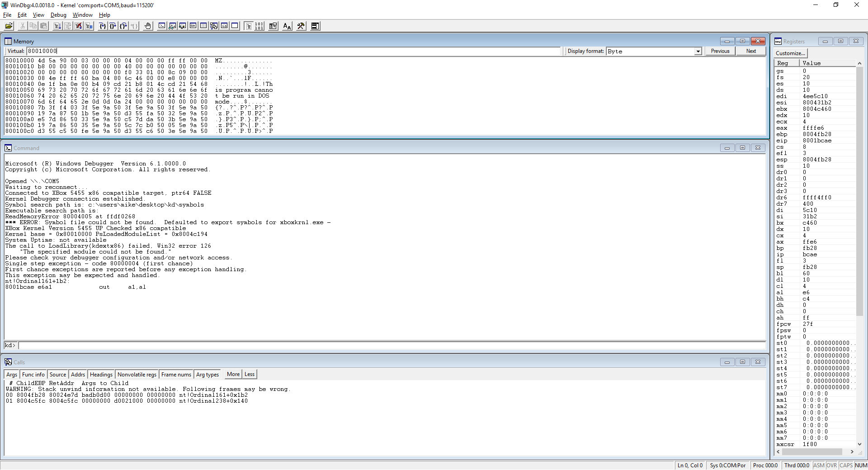
Task: Open the View menu
Action: 38,15
